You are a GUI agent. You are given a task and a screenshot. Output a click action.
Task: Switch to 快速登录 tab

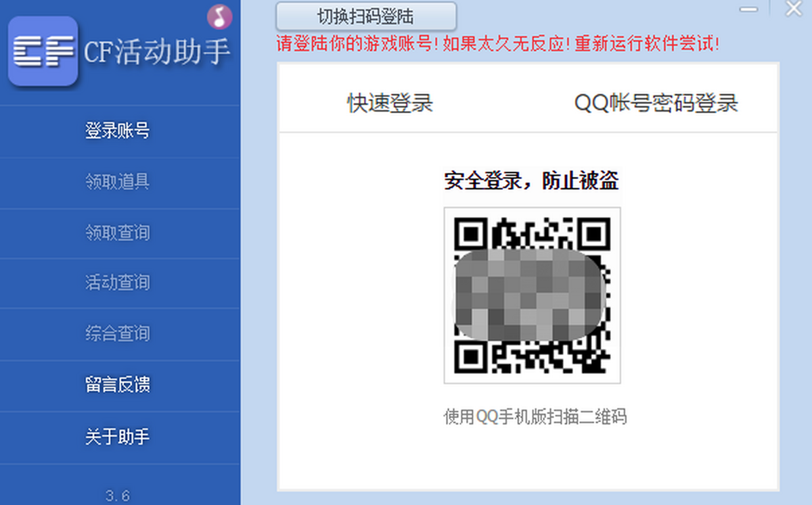(x=390, y=103)
